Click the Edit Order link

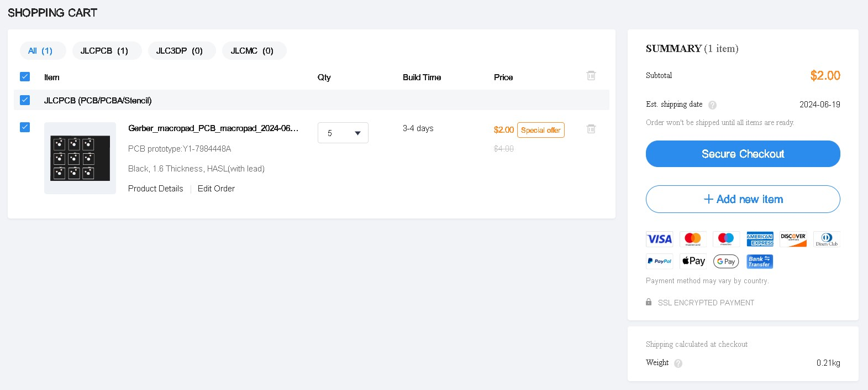click(x=216, y=189)
